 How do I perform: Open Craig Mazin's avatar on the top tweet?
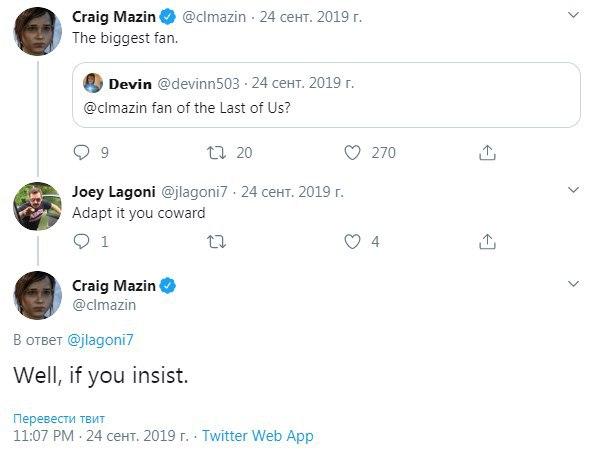[37, 31]
